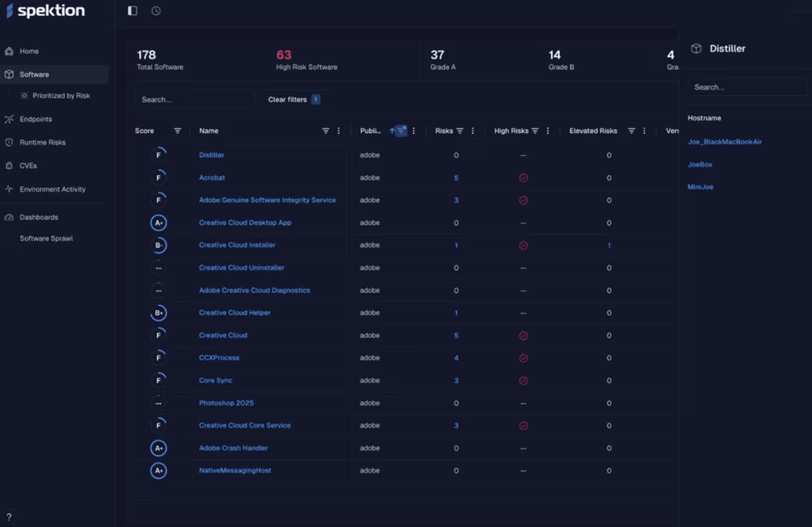This screenshot has height=527, width=812.
Task: Open the Environment Activity view
Action: (x=53, y=189)
